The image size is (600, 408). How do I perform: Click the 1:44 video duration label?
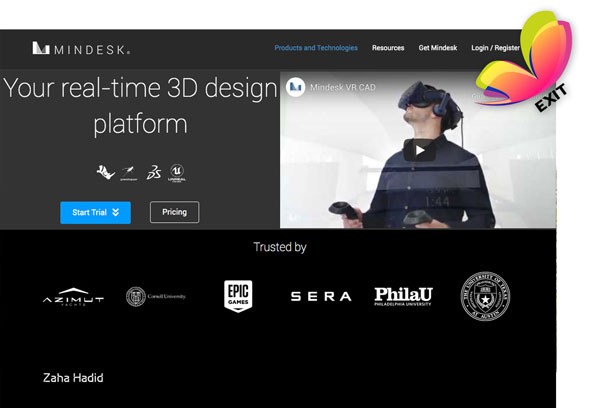coord(437,202)
